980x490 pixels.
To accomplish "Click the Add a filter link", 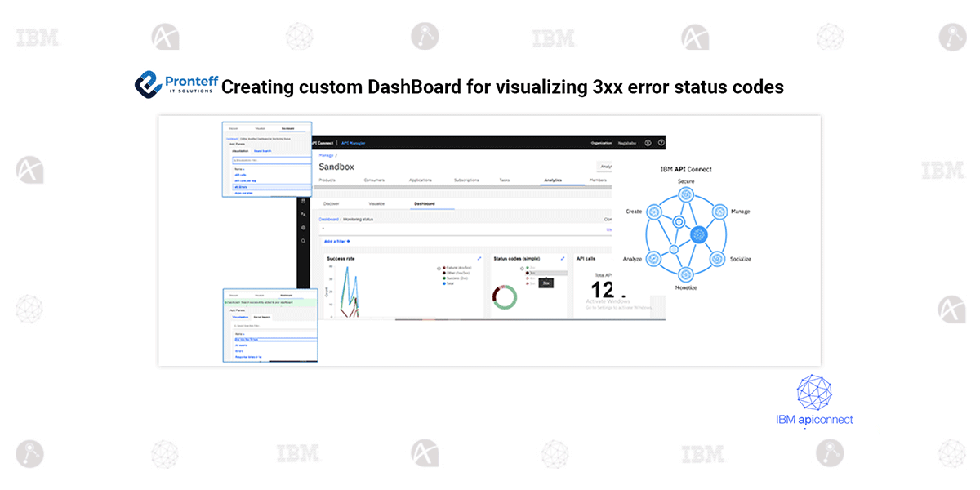I will point(336,241).
